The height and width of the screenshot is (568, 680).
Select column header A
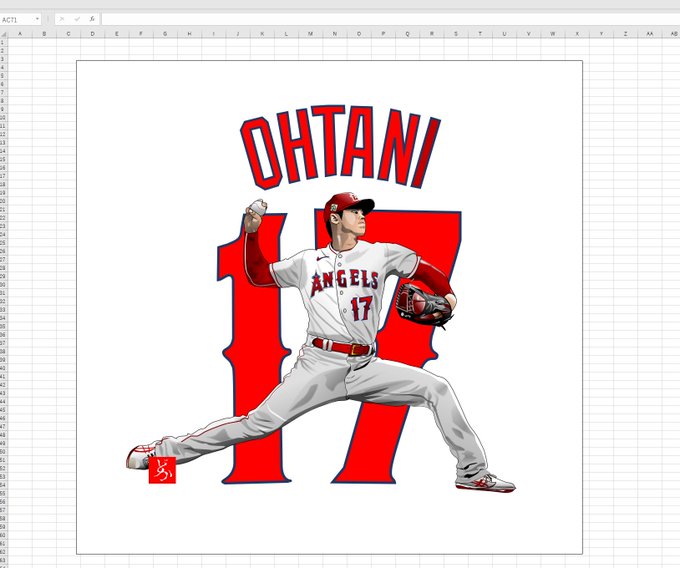coord(20,34)
